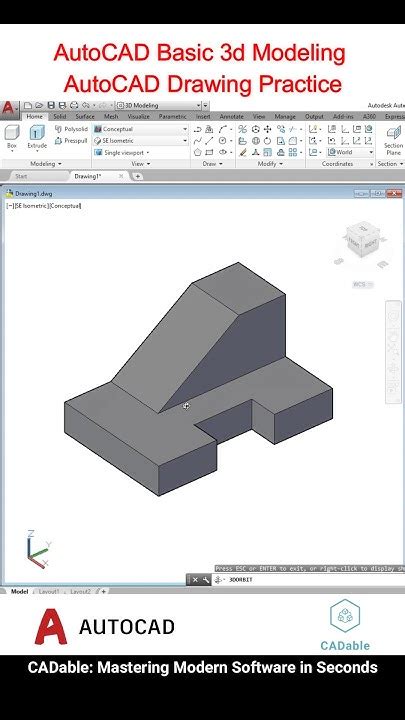Screen dimensions: 405x720
Task: Switch to the Insert ribbon tab
Action: 203,117
